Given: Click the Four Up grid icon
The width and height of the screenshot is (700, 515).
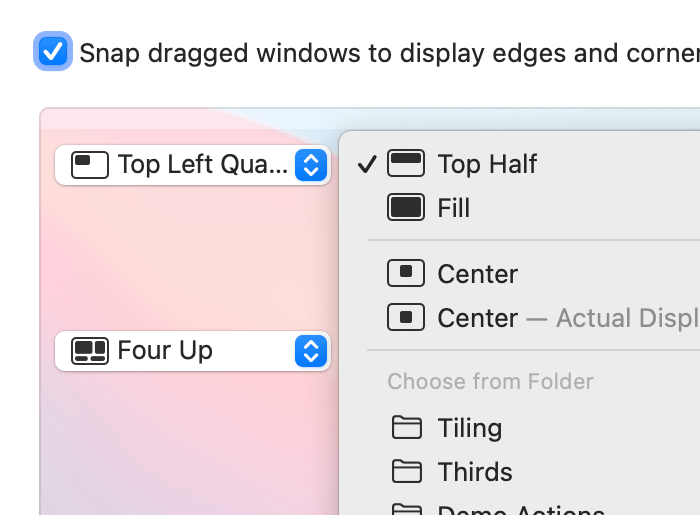Looking at the screenshot, I should pyautogui.click(x=90, y=351).
